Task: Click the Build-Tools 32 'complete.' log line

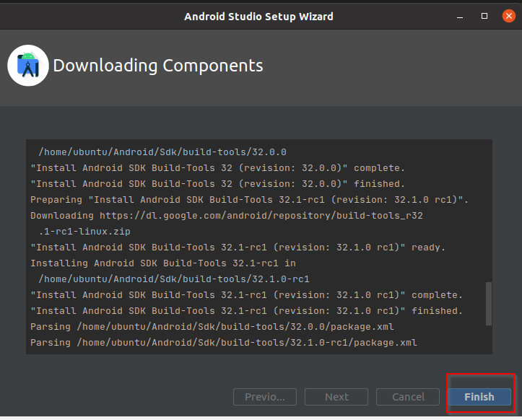Action: pyautogui.click(x=217, y=168)
